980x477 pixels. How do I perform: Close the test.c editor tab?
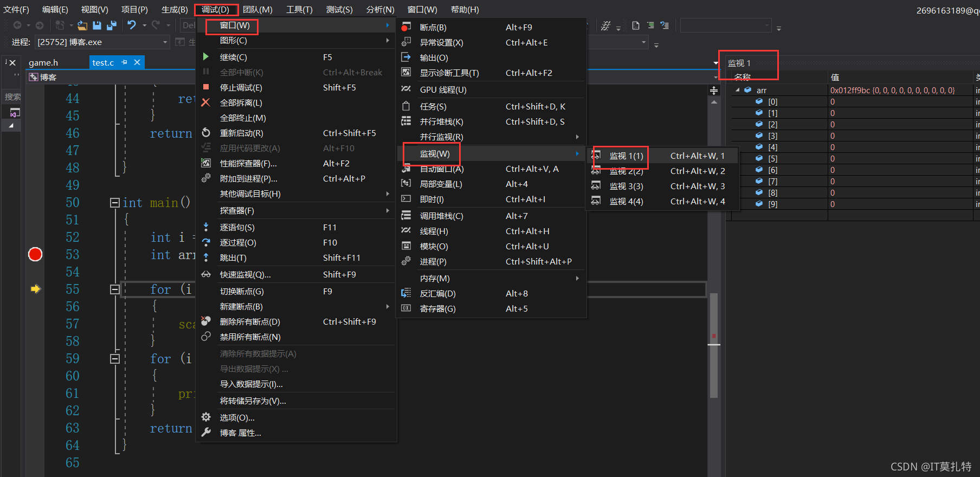137,62
